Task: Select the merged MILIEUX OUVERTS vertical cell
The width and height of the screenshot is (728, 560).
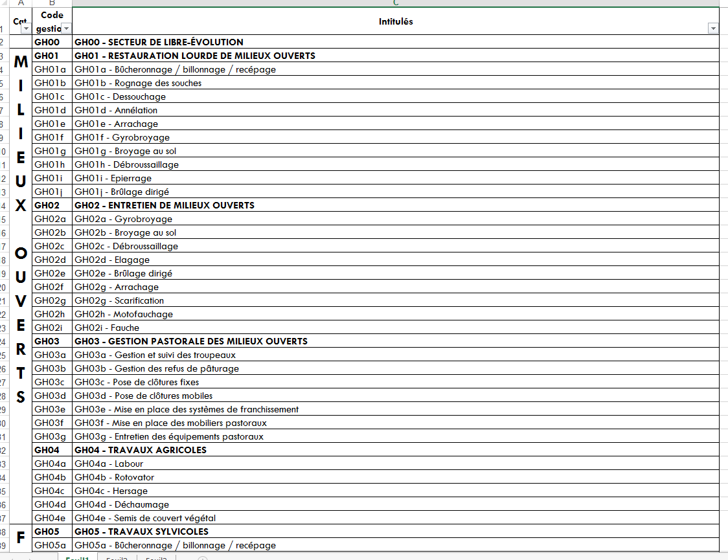Action: click(x=21, y=227)
